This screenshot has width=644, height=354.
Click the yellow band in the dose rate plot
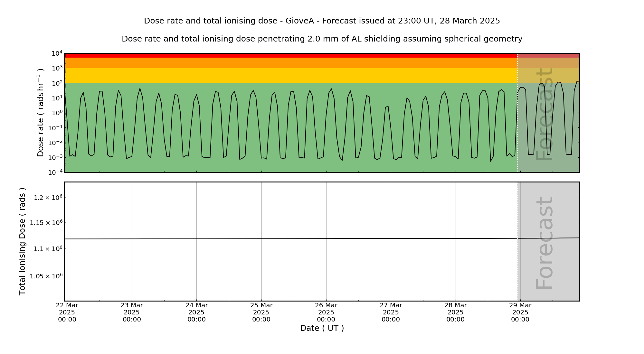290,75
